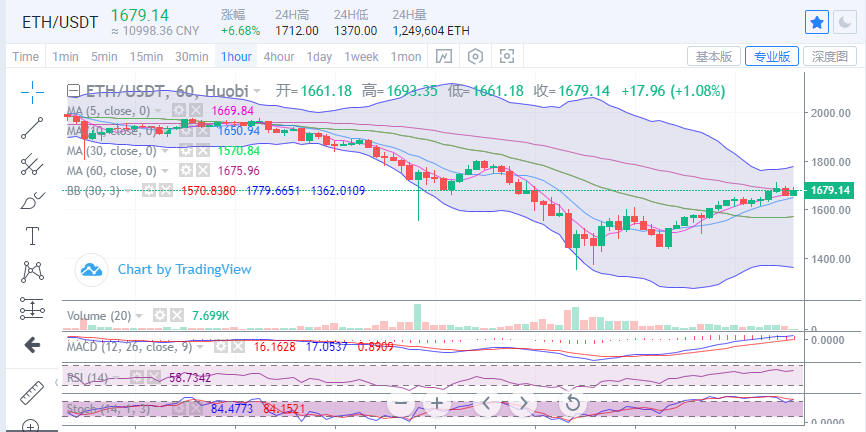Switch to 基本版 basic chart
The height and width of the screenshot is (432, 866).
coord(714,56)
